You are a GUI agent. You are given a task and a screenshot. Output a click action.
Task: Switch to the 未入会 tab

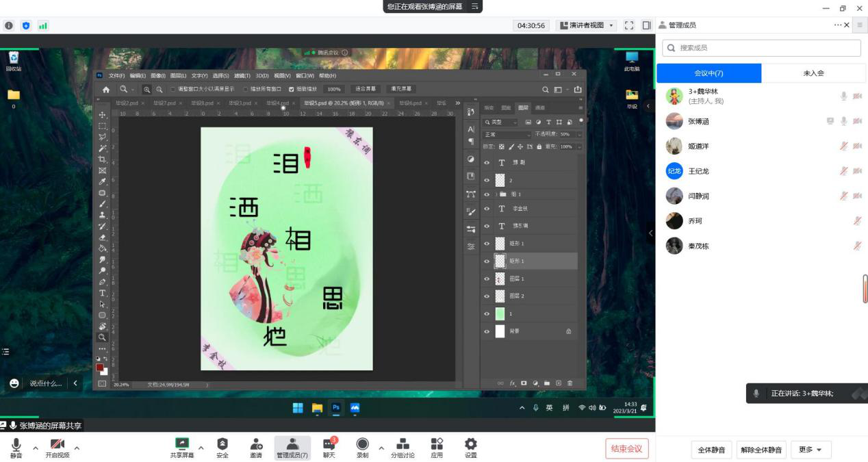(814, 73)
